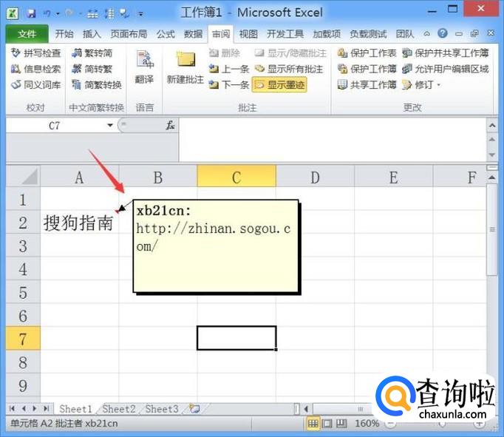Switch to Sheet2 tab
Image resolution: width=504 pixels, height=437 pixels.
pyautogui.click(x=118, y=409)
